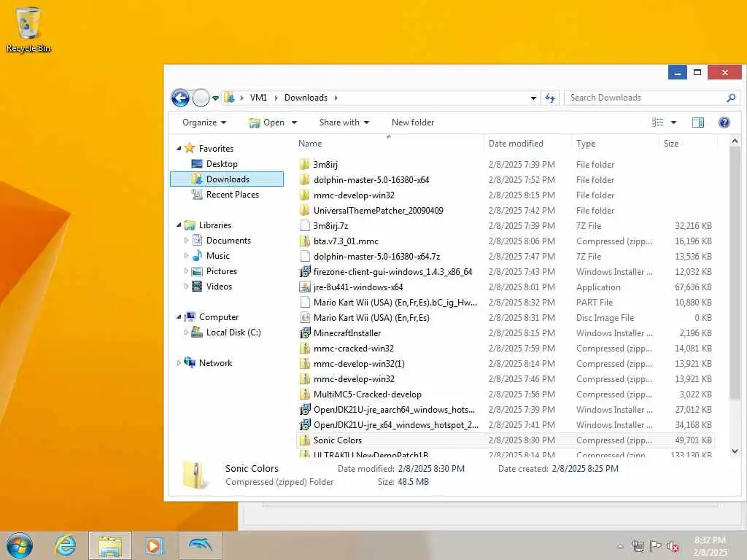Image resolution: width=747 pixels, height=560 pixels.
Task: Open the view options dropdown arrow
Action: [673, 122]
